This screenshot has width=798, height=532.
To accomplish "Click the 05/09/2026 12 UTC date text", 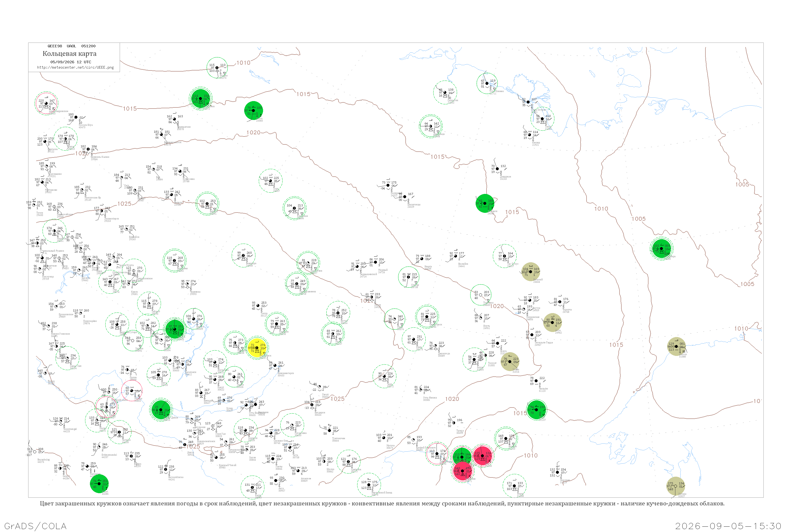I will coord(70,62).
